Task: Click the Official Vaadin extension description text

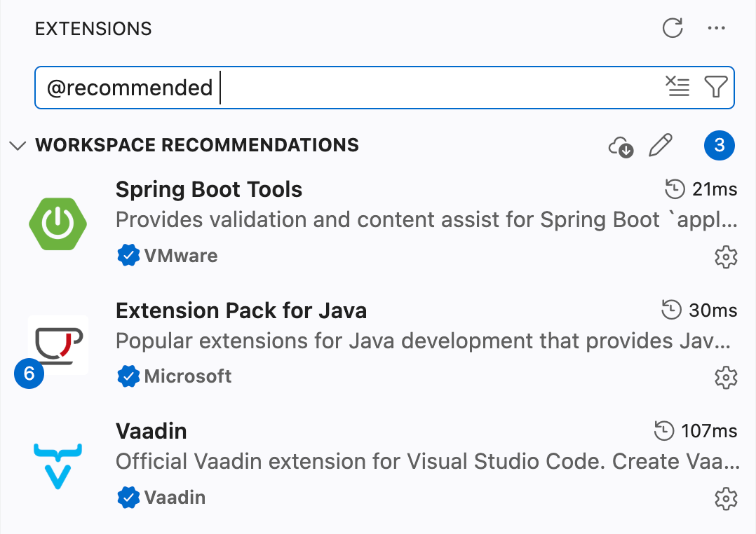Action: click(428, 461)
